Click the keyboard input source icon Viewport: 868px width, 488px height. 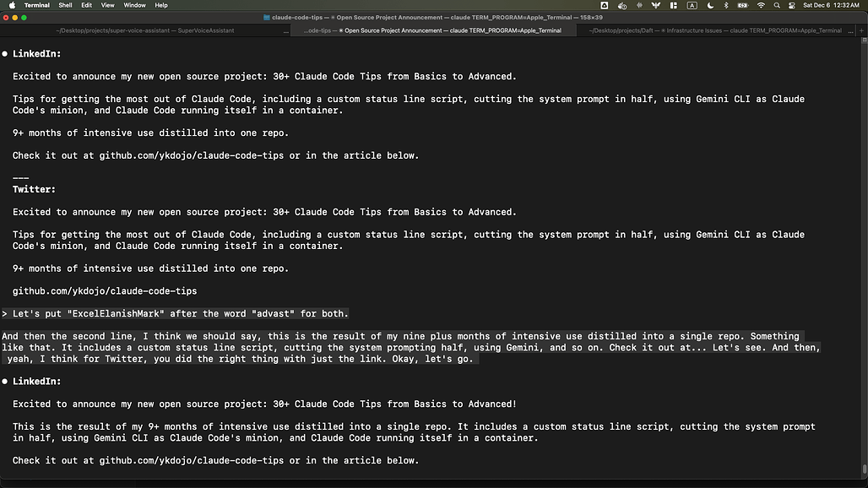pos(692,5)
